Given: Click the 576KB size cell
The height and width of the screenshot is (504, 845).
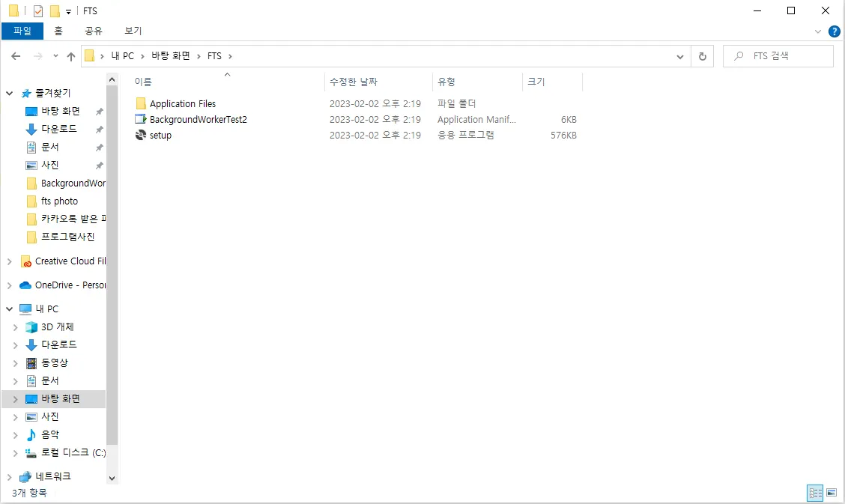Looking at the screenshot, I should click(563, 135).
